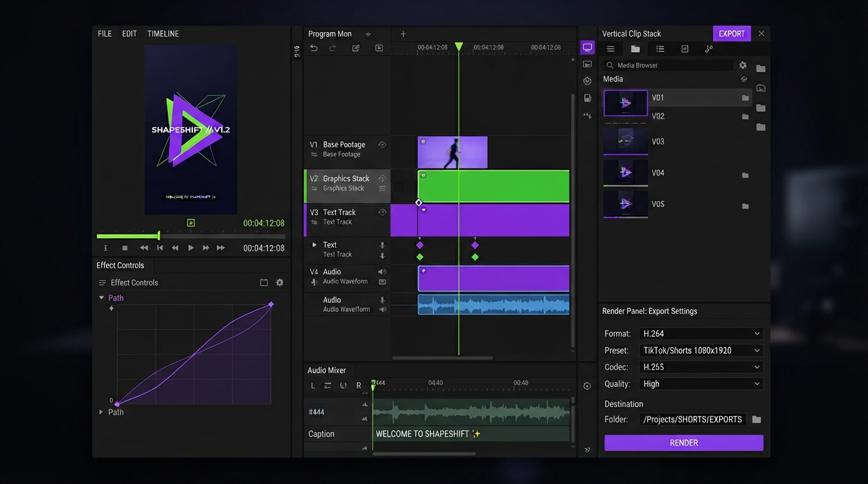Toggle mic on Text sub-track
Viewport: 868px width, 484px height.
pos(382,245)
